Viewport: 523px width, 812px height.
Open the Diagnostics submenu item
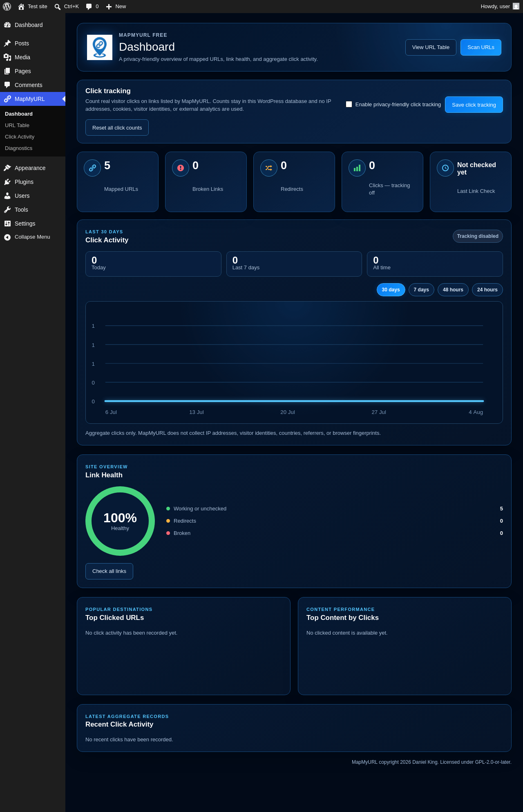[x=33, y=148]
